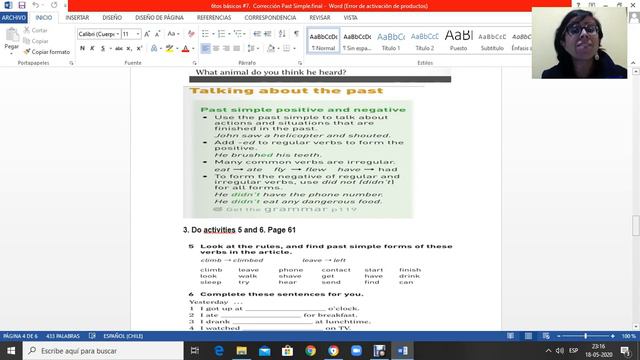Align text left
Image resolution: width=640 pixels, height=360 pixels.
[x=206, y=48]
